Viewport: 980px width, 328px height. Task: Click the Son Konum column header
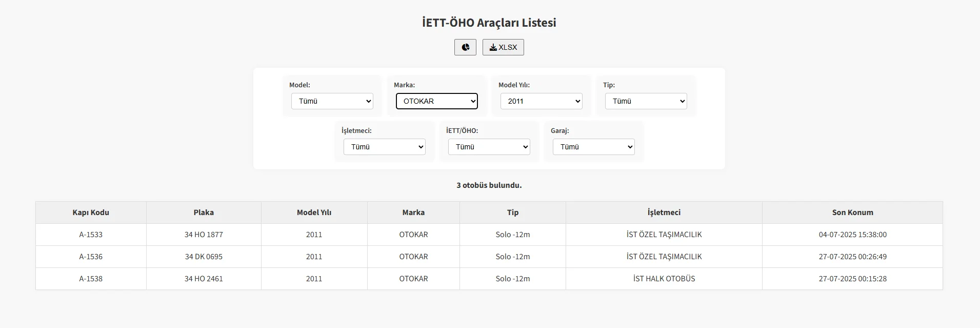tap(852, 213)
